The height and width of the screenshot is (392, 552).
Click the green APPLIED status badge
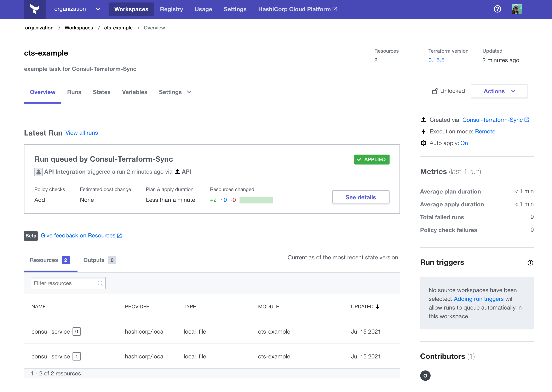[x=372, y=160]
